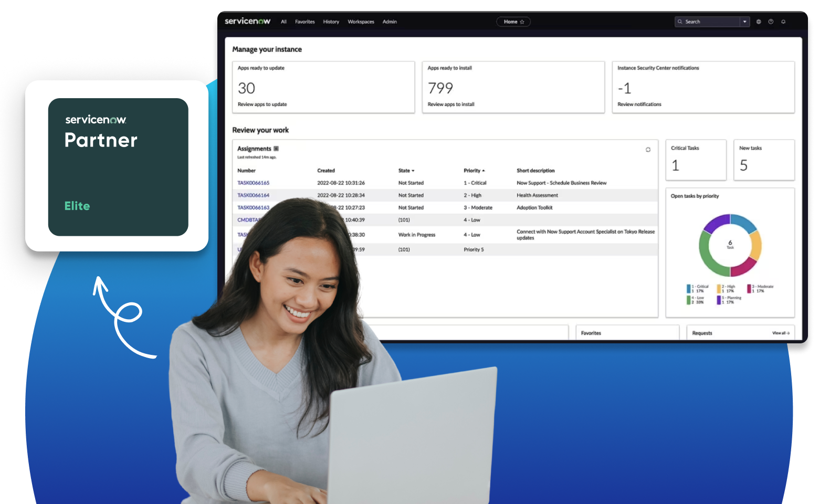819x504 pixels.
Task: Click the Priority 5 cell
Action: (474, 250)
